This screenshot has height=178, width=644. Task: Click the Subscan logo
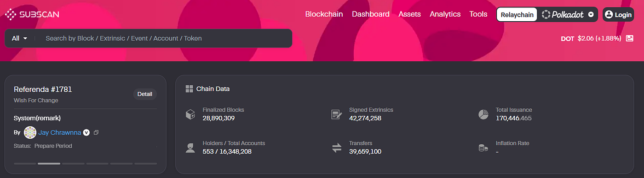tap(32, 14)
